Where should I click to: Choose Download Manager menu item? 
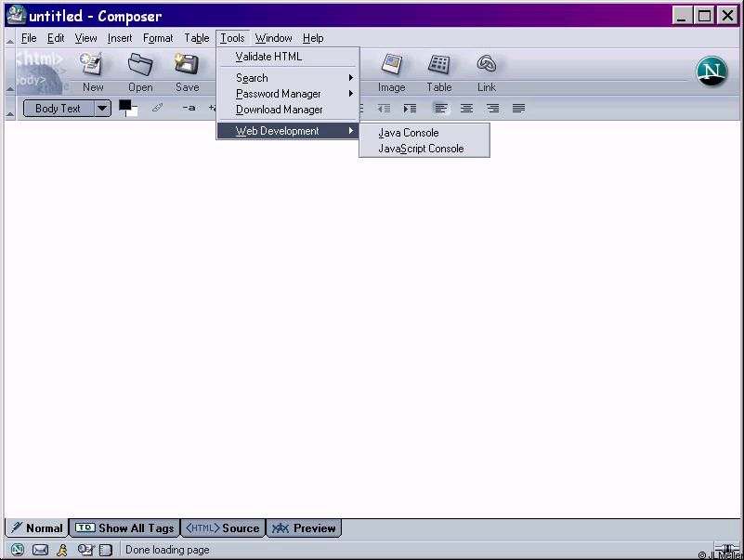point(288,110)
